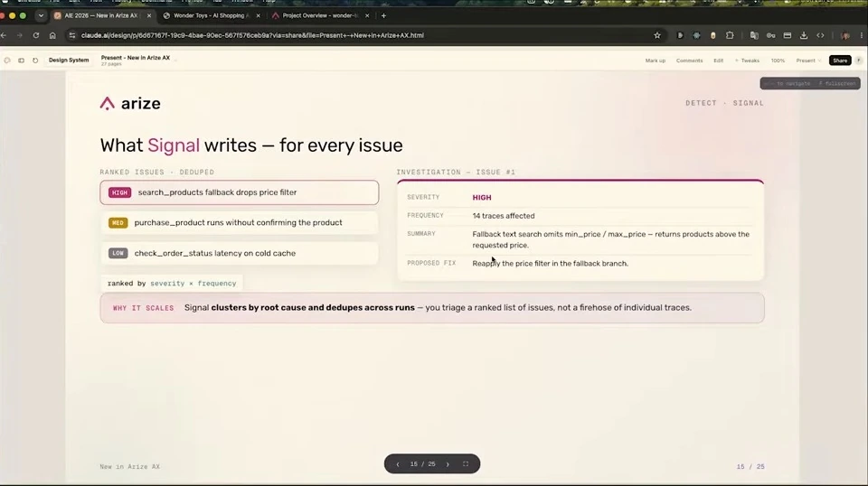Click the LOW severity badge

(118, 253)
